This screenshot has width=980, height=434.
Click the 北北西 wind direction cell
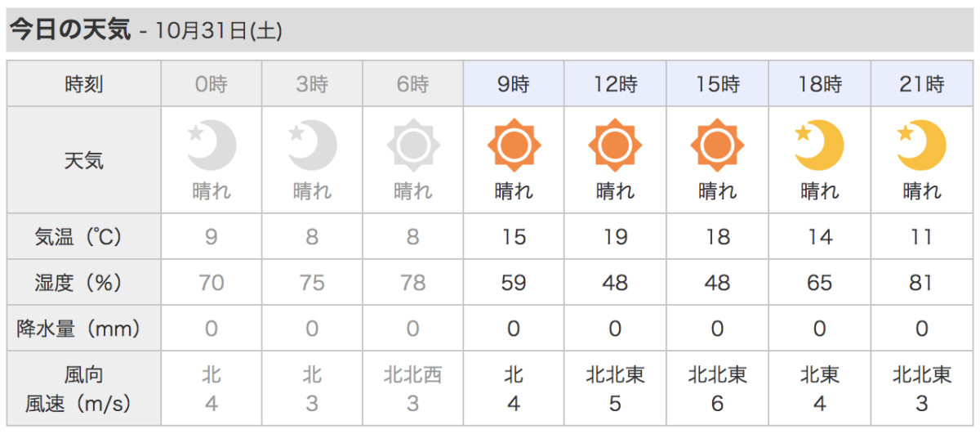pyautogui.click(x=413, y=375)
